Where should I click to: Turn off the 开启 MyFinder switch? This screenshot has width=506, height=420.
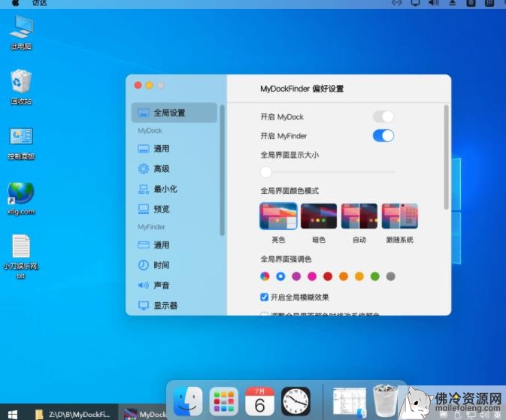[383, 136]
